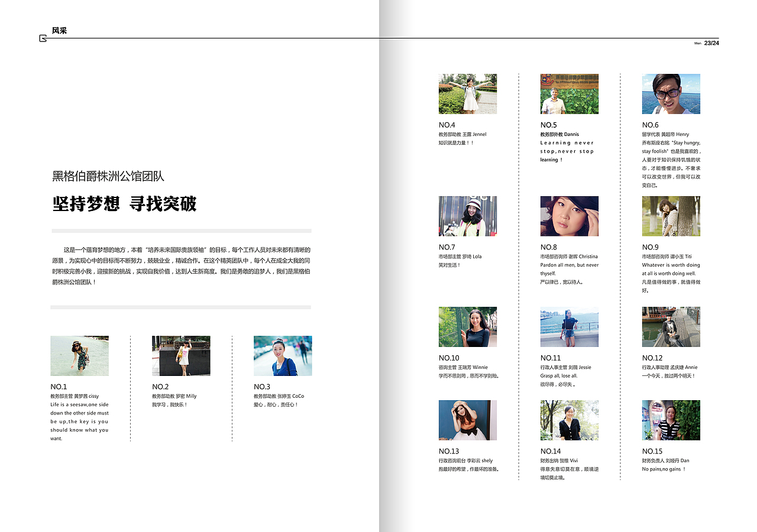757x532 pixels.
Task: Select the name line '教务部助教 罗密 Milly'
Action: tap(174, 396)
